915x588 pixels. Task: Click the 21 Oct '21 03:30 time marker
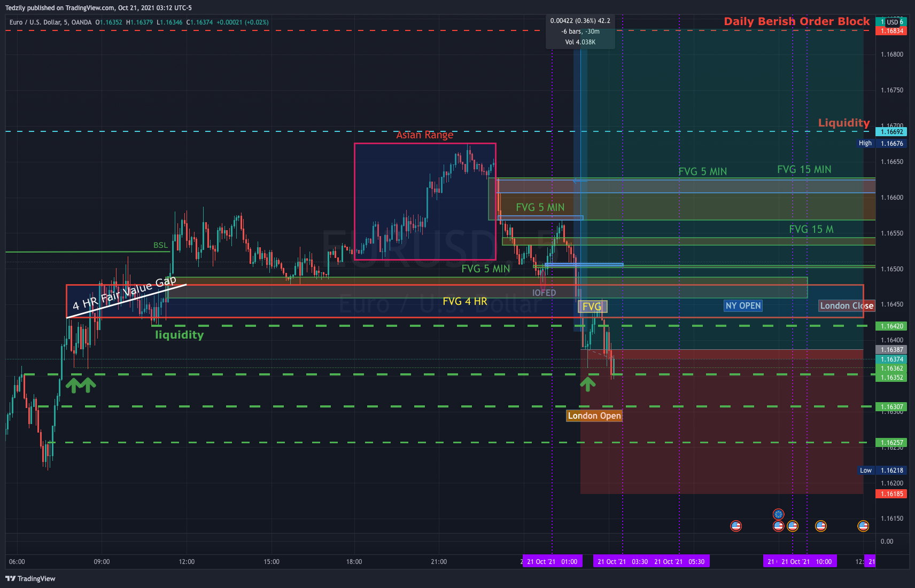[x=622, y=561]
